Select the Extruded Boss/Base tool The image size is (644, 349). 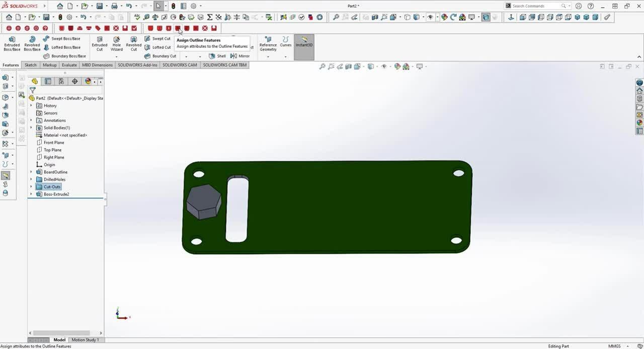(12, 43)
